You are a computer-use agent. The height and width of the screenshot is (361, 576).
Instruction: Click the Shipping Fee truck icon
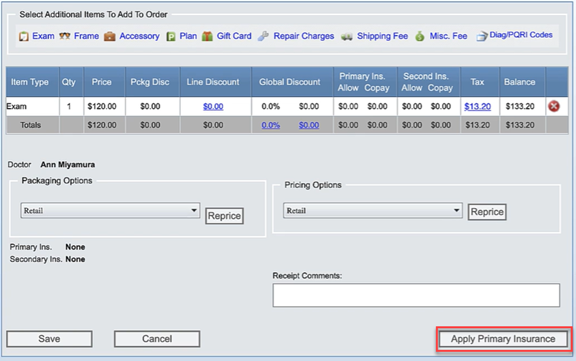click(347, 36)
